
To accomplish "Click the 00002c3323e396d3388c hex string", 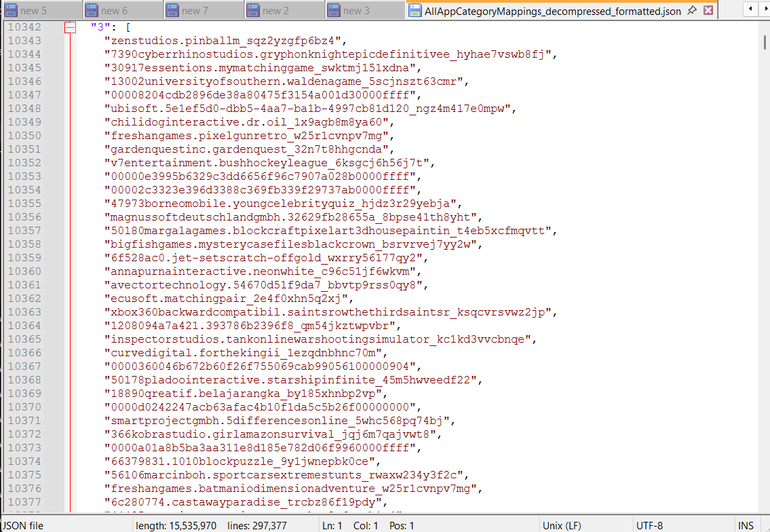I will [x=260, y=190].
